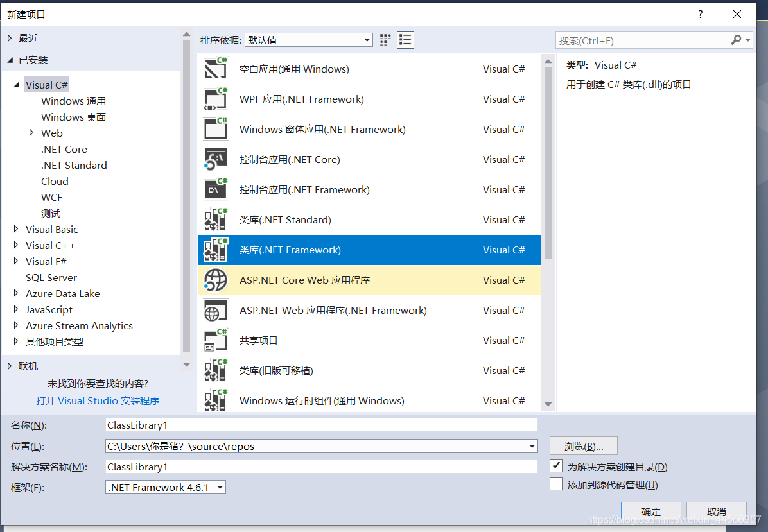768x532 pixels.
Task: Click the 解决方案名称 input field
Action: [321, 467]
